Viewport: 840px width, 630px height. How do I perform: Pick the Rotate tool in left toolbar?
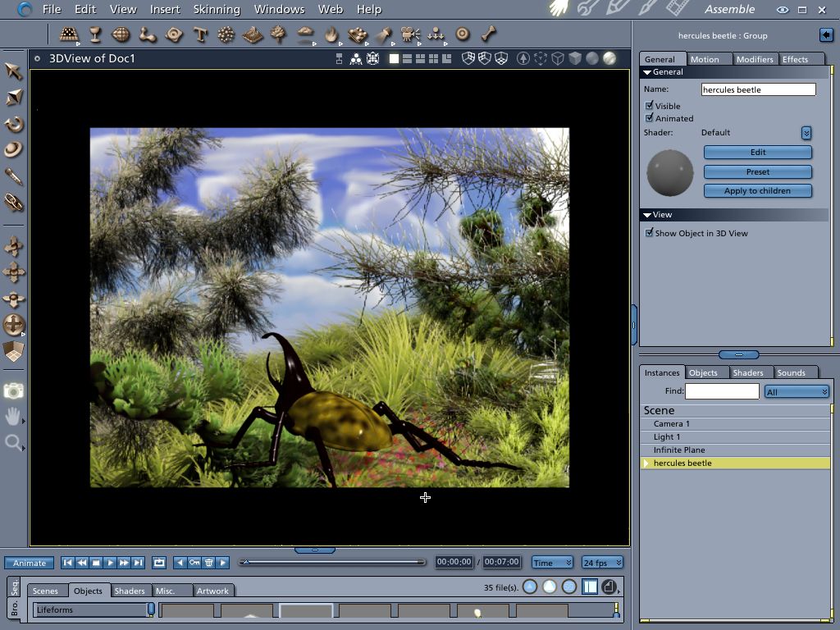pos(14,125)
